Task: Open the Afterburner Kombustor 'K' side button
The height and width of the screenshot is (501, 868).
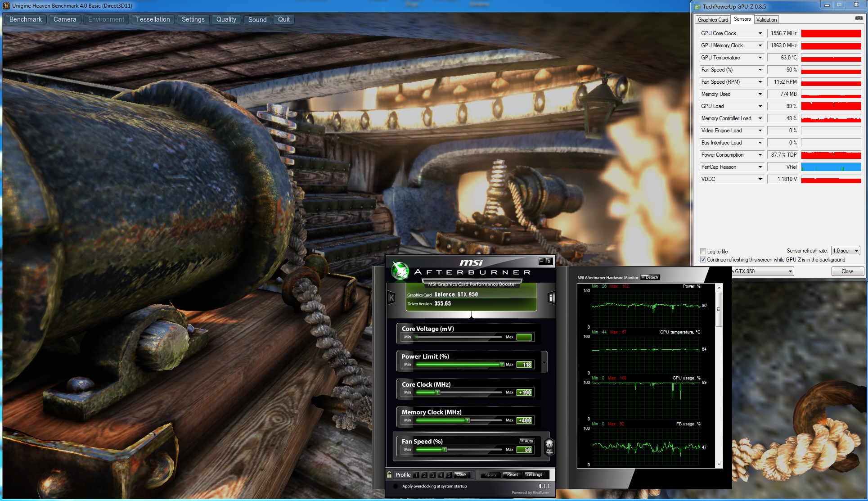Action: pos(391,298)
